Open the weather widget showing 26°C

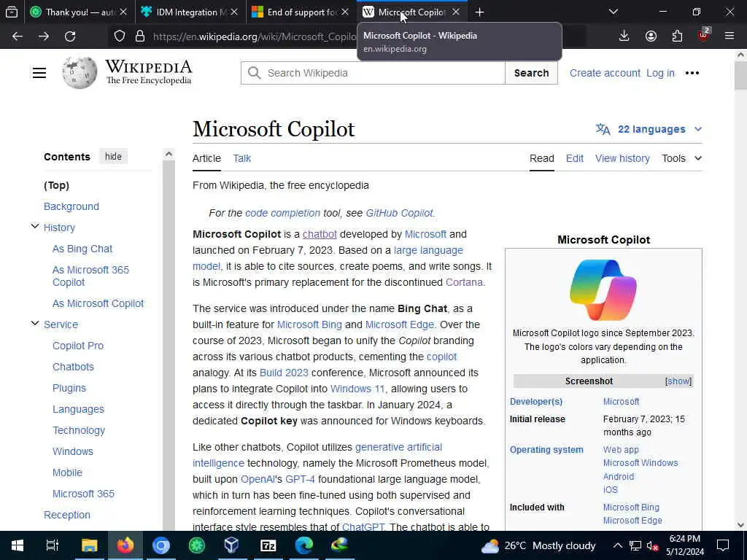(538, 545)
